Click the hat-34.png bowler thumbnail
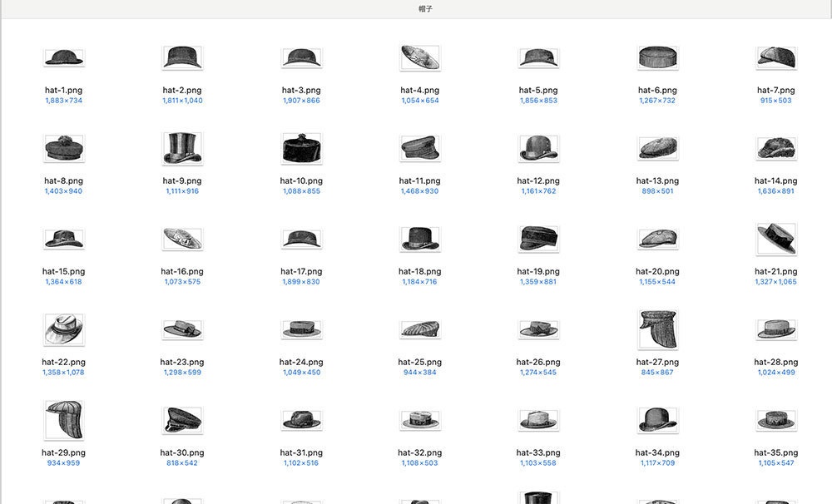832x504 pixels. (657, 420)
